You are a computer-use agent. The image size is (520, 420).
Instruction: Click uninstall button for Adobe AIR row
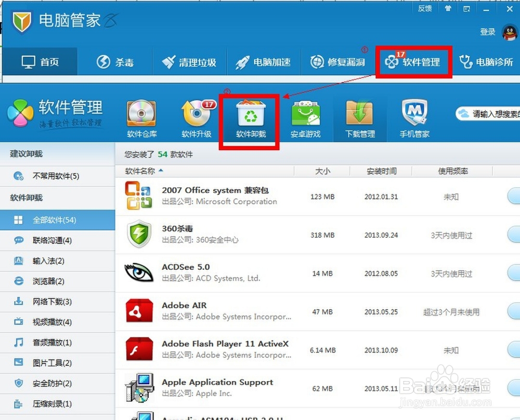tap(514, 311)
